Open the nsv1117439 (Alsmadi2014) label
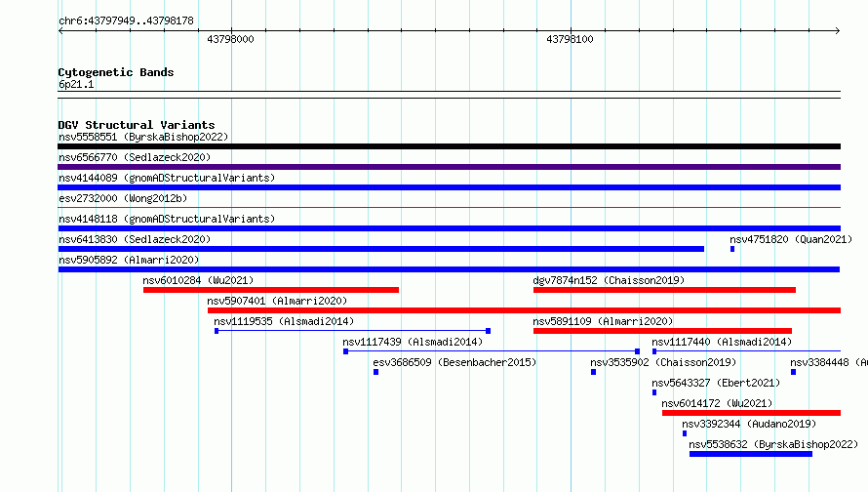Viewport: 868px width, 492px height. point(413,342)
